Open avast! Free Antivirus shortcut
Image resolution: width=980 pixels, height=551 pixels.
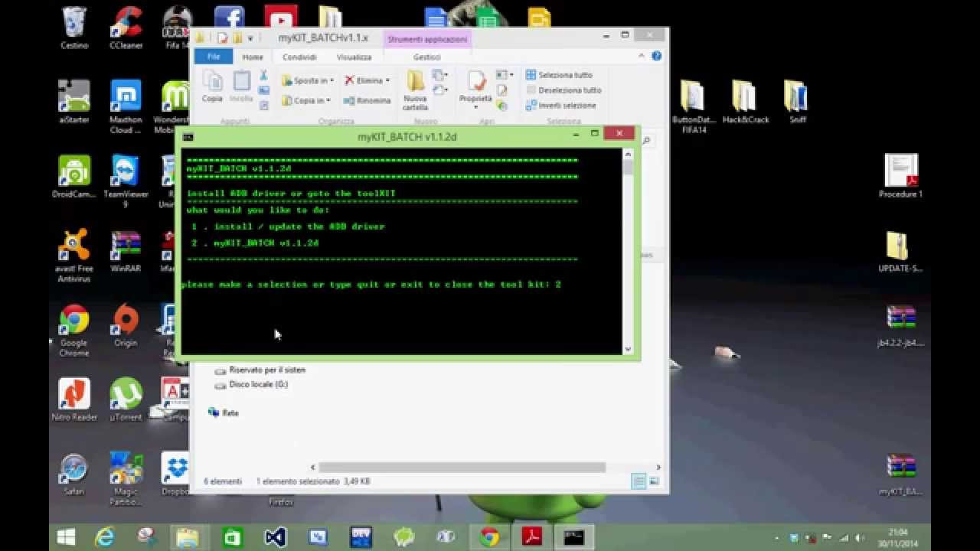tap(74, 255)
